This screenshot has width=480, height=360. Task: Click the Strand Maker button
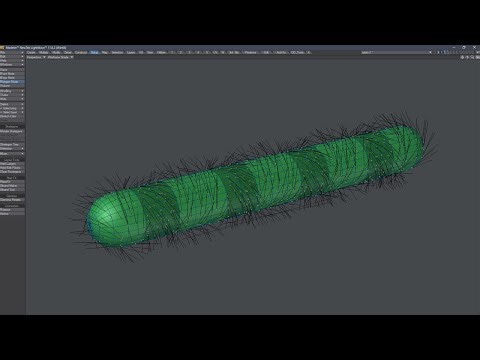tap(12, 186)
